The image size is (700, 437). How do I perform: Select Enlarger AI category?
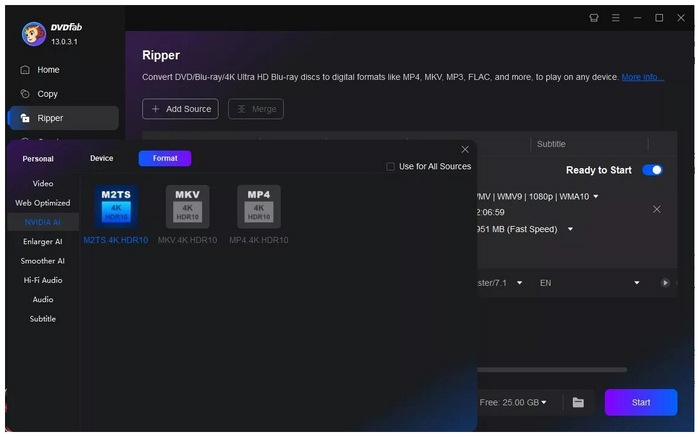click(43, 241)
